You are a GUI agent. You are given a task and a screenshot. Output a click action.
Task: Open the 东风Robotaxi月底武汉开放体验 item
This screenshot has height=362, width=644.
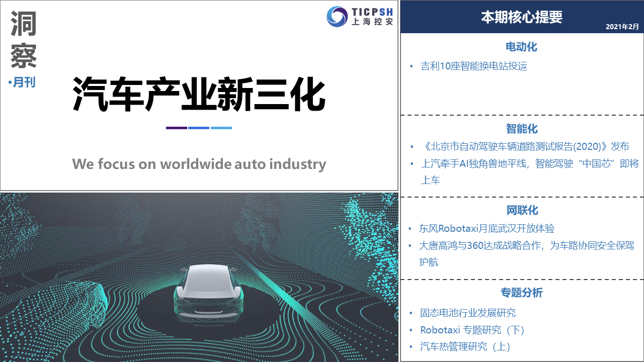[x=487, y=228]
